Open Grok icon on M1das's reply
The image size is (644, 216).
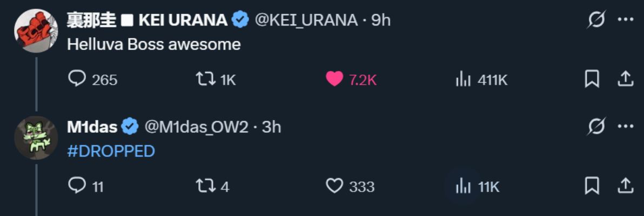tap(595, 127)
